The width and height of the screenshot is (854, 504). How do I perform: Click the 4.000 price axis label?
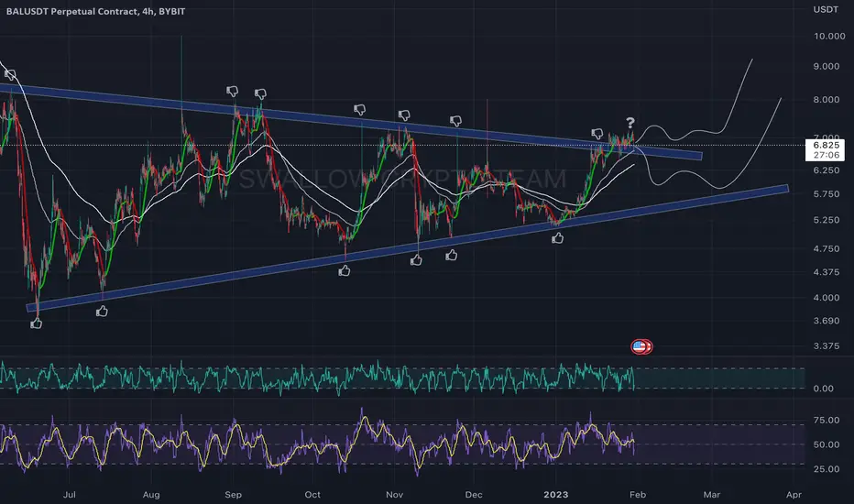pyautogui.click(x=827, y=298)
